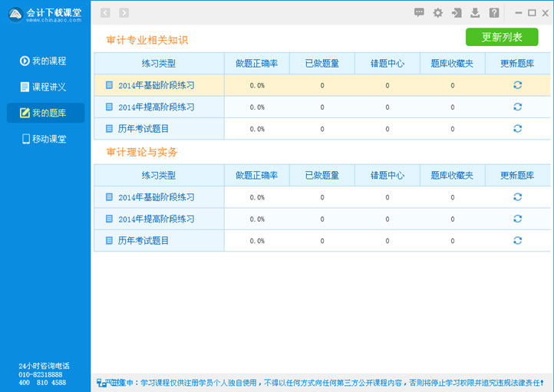Click the 更新列表 green button
This screenshot has height=392, width=554.
[502, 37]
